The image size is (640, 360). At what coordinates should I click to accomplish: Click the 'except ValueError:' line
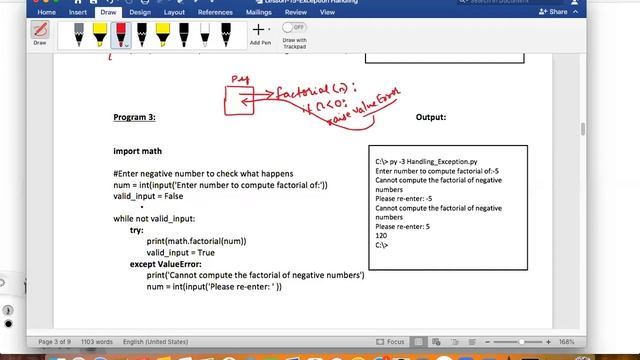pyautogui.click(x=166, y=264)
